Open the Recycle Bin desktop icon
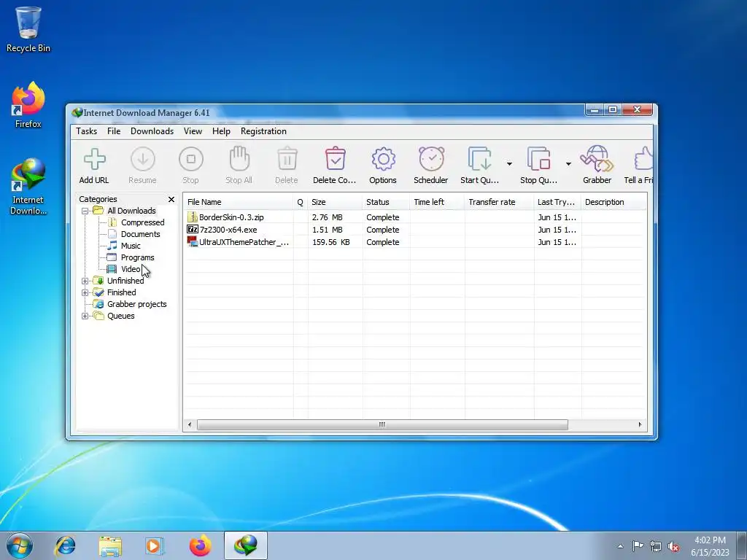747x560 pixels. [x=28, y=28]
